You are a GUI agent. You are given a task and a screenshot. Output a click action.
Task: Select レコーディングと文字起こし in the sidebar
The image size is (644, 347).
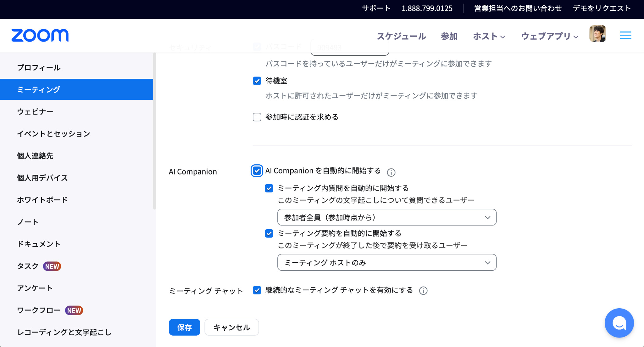[x=76, y=332]
